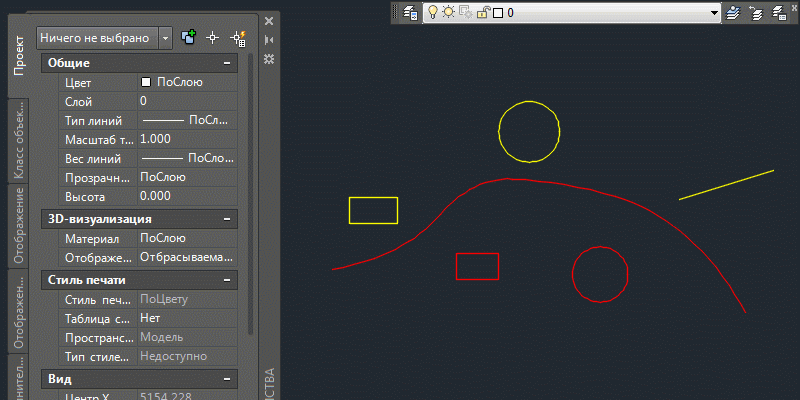Toggle the layer lock padlock icon

[x=482, y=12]
